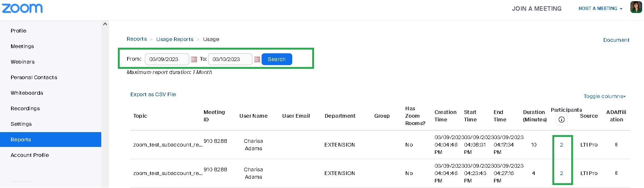The height and width of the screenshot is (188, 644).
Task: Open the user profile avatar
Action: [x=636, y=7]
